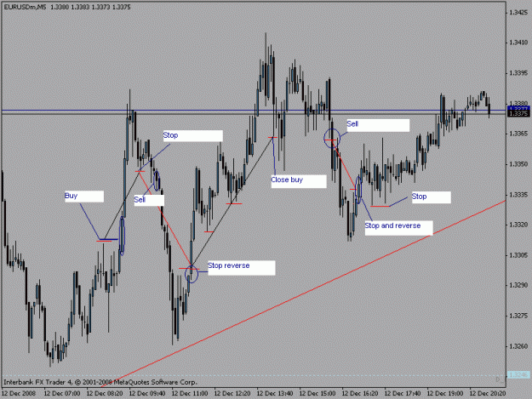Image resolution: width=532 pixels, height=399 pixels.
Task: Click the chart shift triangle marker
Action: pos(499,379)
